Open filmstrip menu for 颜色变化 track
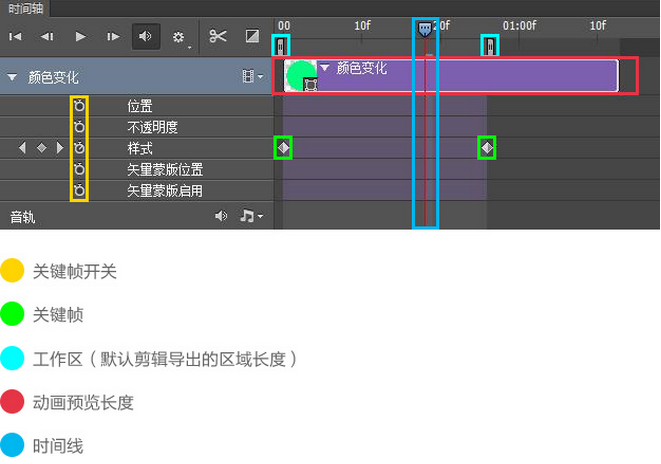Screen dimensions: 661x464 253,77
